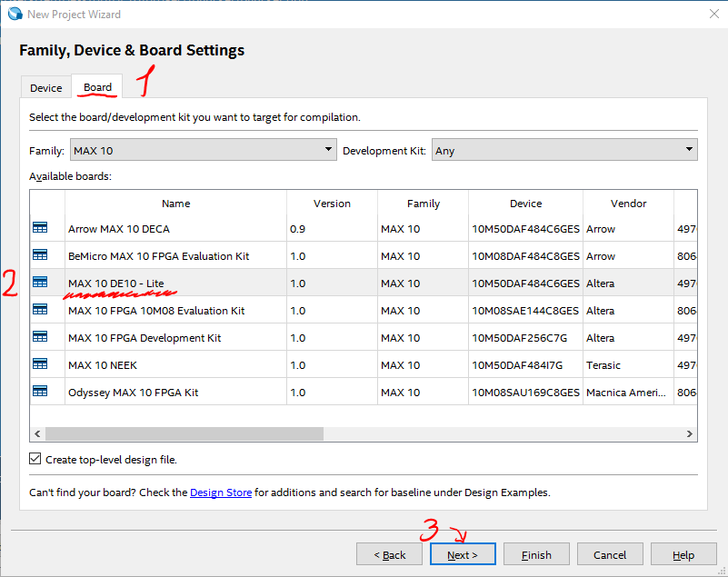Image resolution: width=728 pixels, height=577 pixels.
Task: Click the Version column header
Action: pyautogui.click(x=332, y=204)
